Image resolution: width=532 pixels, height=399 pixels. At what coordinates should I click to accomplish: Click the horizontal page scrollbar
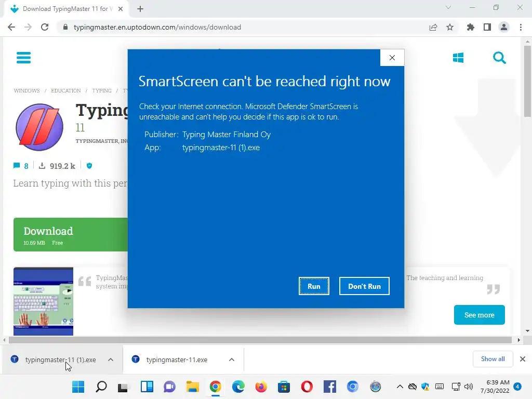tap(260, 340)
